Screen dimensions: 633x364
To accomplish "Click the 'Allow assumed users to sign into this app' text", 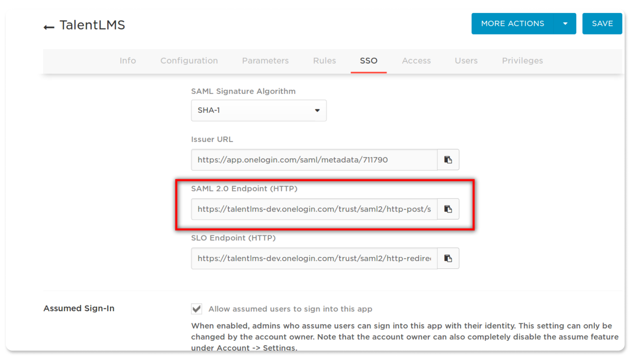I will point(290,309).
